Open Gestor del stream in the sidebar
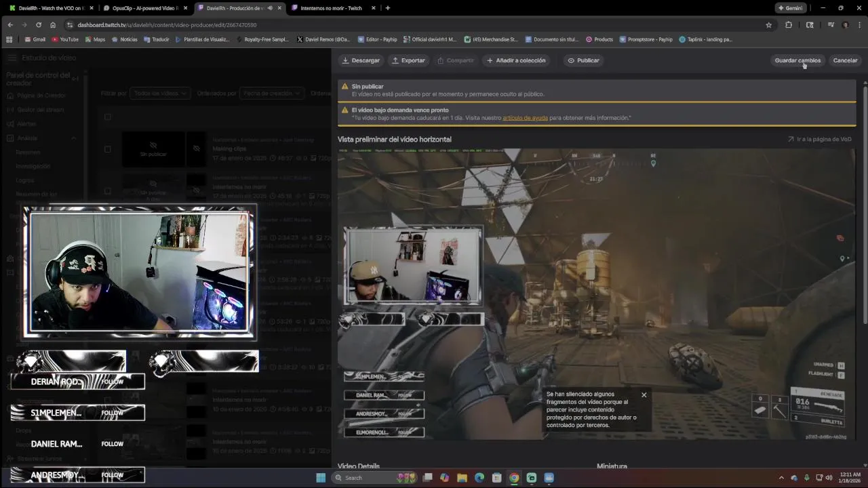Image resolution: width=868 pixels, height=488 pixels. coord(40,110)
